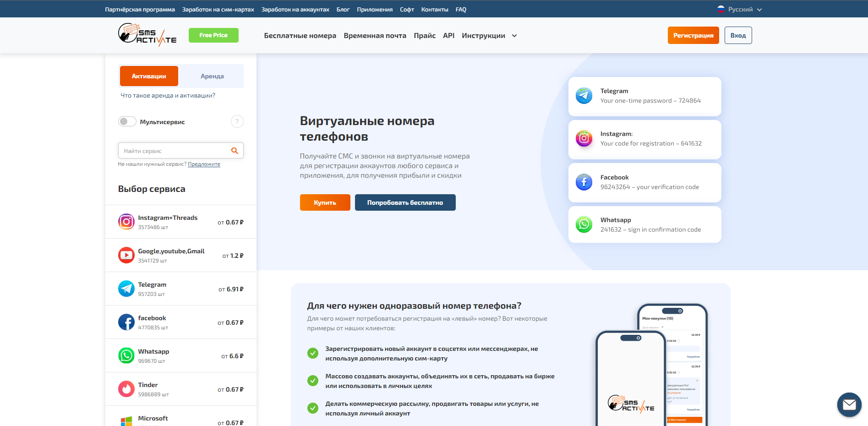The width and height of the screenshot is (868, 426).
Task: Open the Русский language dropdown
Action: 740,9
